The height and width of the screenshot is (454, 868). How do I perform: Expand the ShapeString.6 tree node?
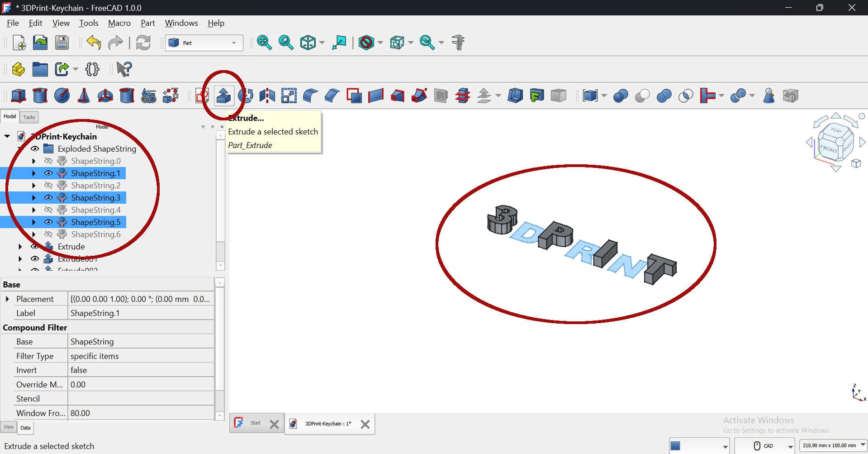(x=33, y=234)
